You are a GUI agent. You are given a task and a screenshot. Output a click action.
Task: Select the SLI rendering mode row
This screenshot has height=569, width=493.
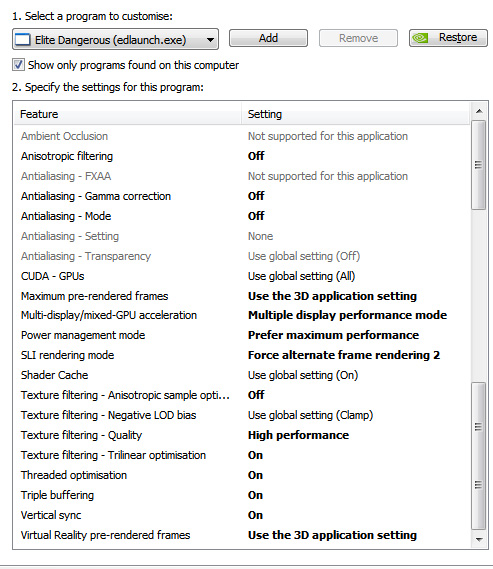click(x=242, y=355)
